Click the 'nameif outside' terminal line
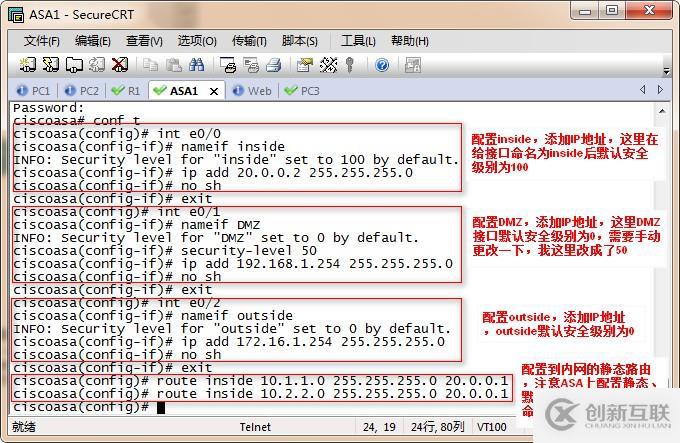680x443 pixels. point(153,316)
